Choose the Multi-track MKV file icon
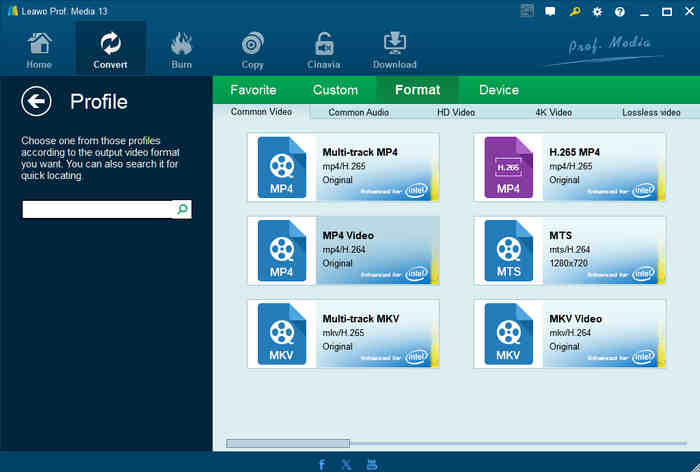Image resolution: width=700 pixels, height=472 pixels. click(x=282, y=334)
